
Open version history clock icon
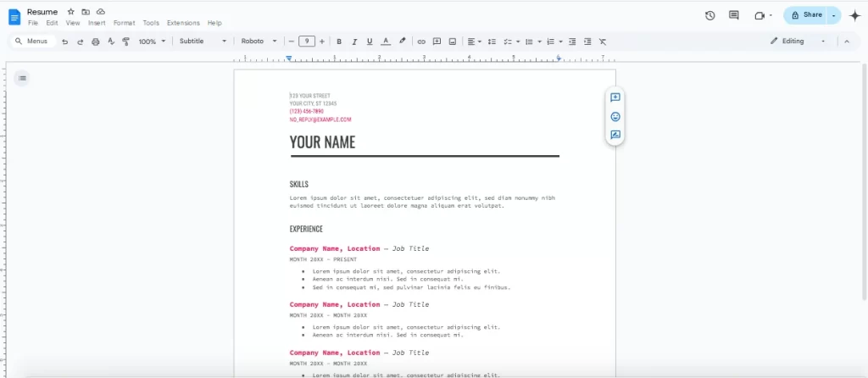pos(710,15)
